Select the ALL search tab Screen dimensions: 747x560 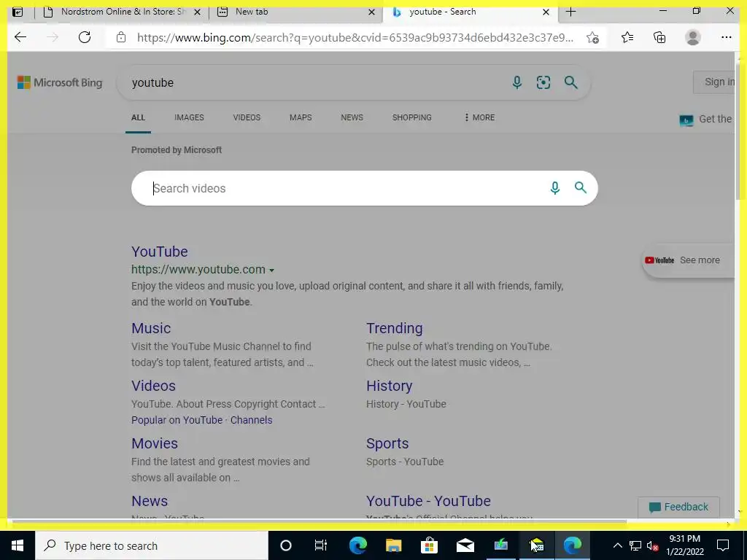pyautogui.click(x=138, y=117)
